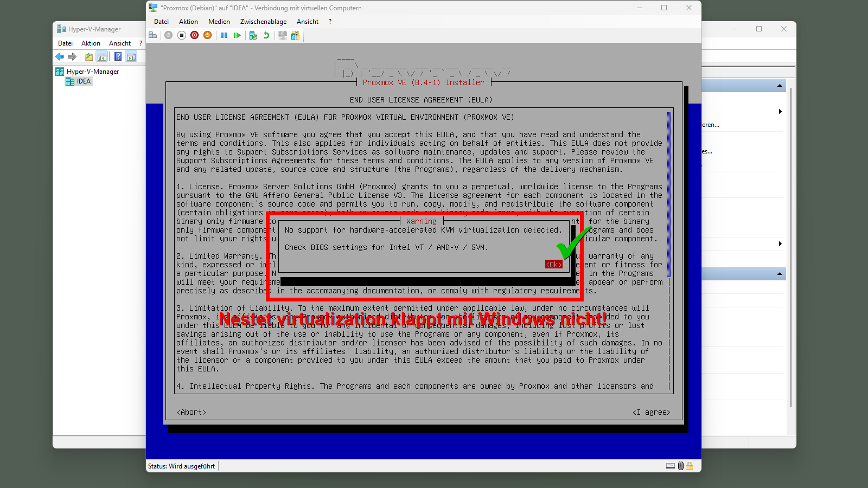Click the red shut down icon
Viewport: 868px width, 488px height.
pos(194,35)
